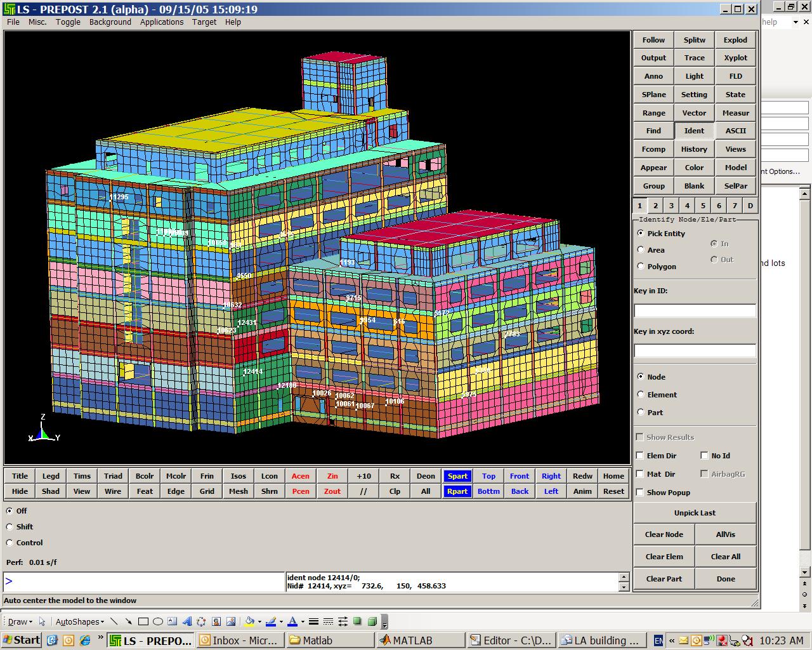Click the Rectangle shape tool
This screenshot has width=812, height=650.
[x=143, y=621]
